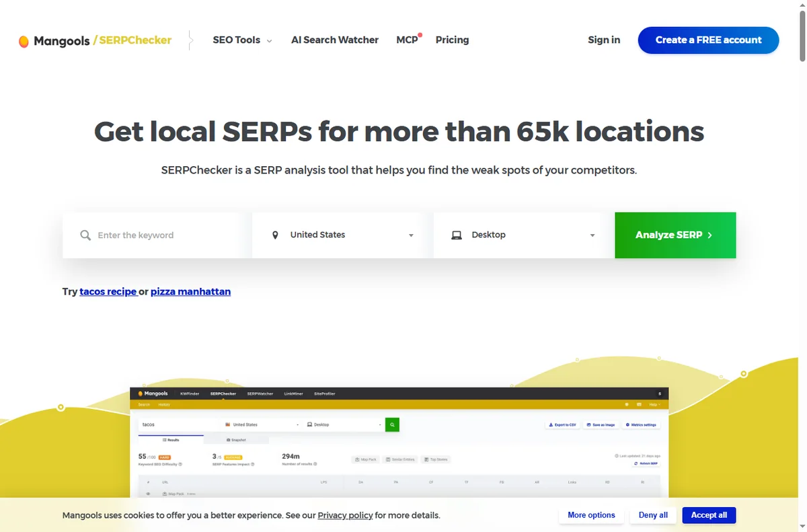Viewport: 807px width, 532px height.
Task: Click the location pin icon
Action: (x=275, y=235)
